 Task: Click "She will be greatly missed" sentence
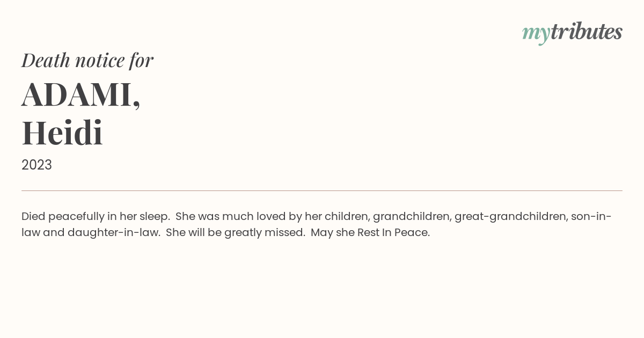point(236,233)
